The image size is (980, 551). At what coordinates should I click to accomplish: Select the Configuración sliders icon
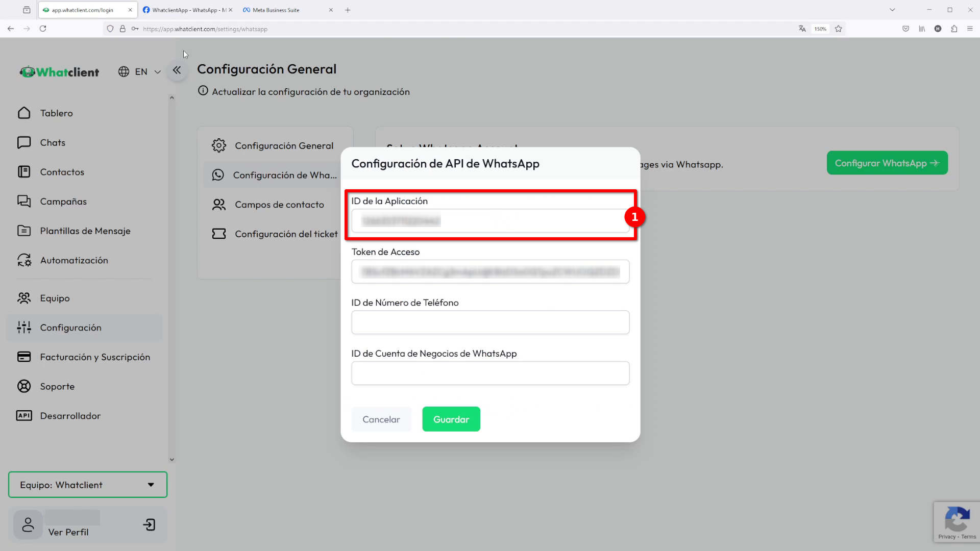24,328
